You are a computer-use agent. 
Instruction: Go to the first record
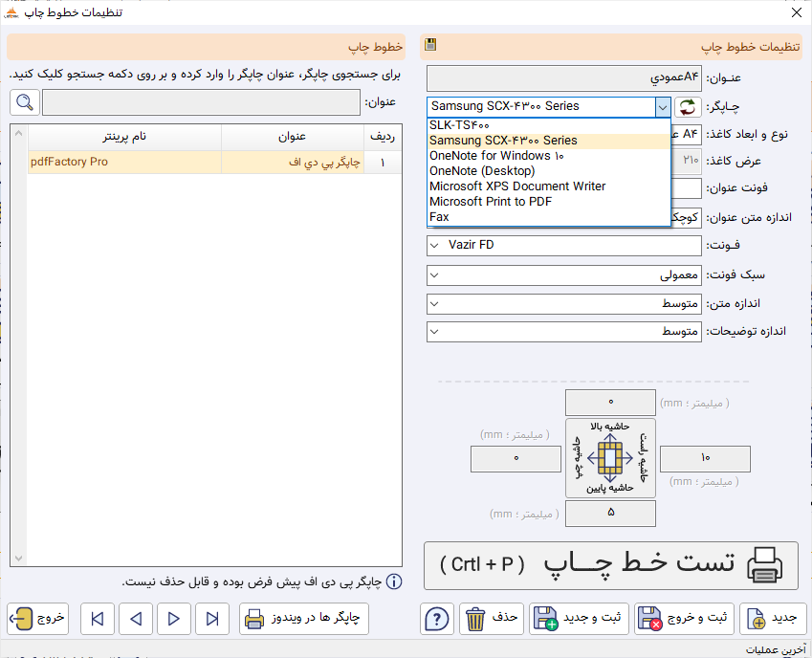tap(98, 619)
